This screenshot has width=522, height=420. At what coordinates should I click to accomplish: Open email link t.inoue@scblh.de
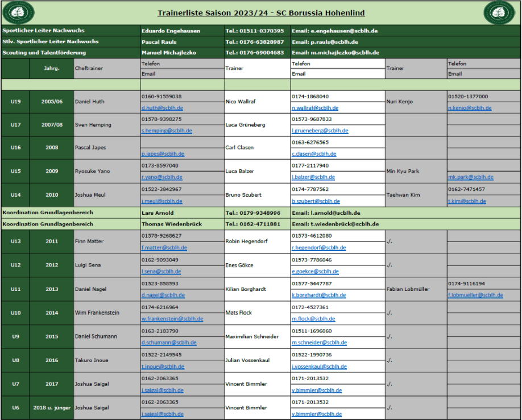tap(163, 367)
